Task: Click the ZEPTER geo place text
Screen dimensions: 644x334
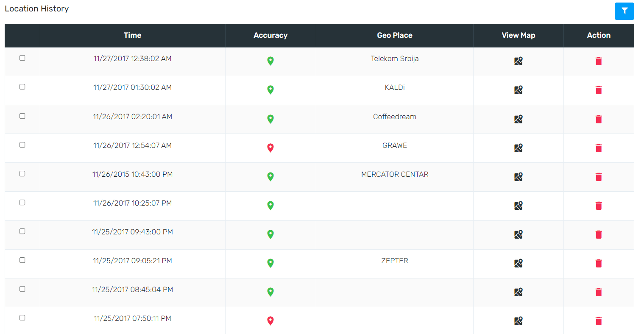Action: click(x=395, y=261)
